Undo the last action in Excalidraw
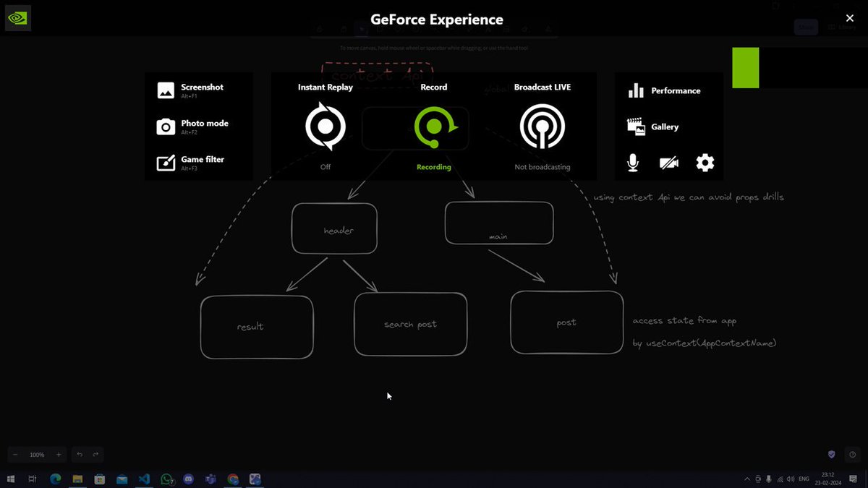868x488 pixels. point(80,455)
